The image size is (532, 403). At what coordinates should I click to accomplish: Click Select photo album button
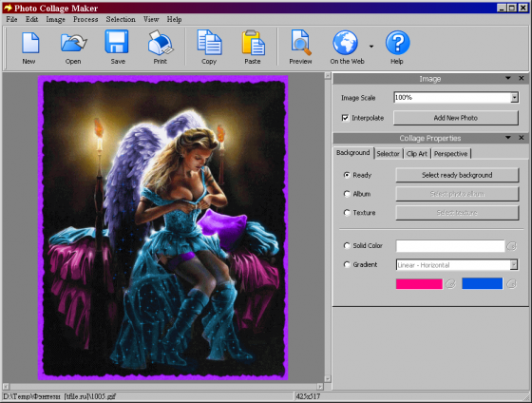click(457, 194)
